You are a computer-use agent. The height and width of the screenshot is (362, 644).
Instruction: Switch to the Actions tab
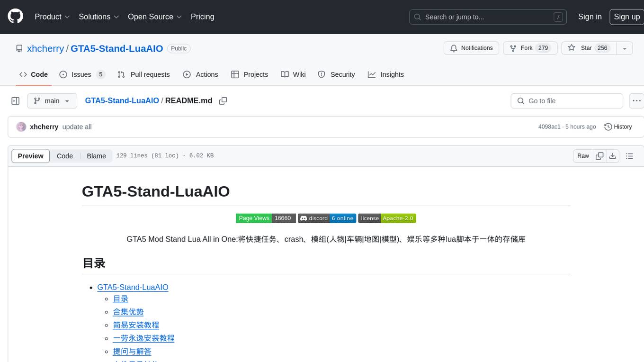[x=200, y=74]
